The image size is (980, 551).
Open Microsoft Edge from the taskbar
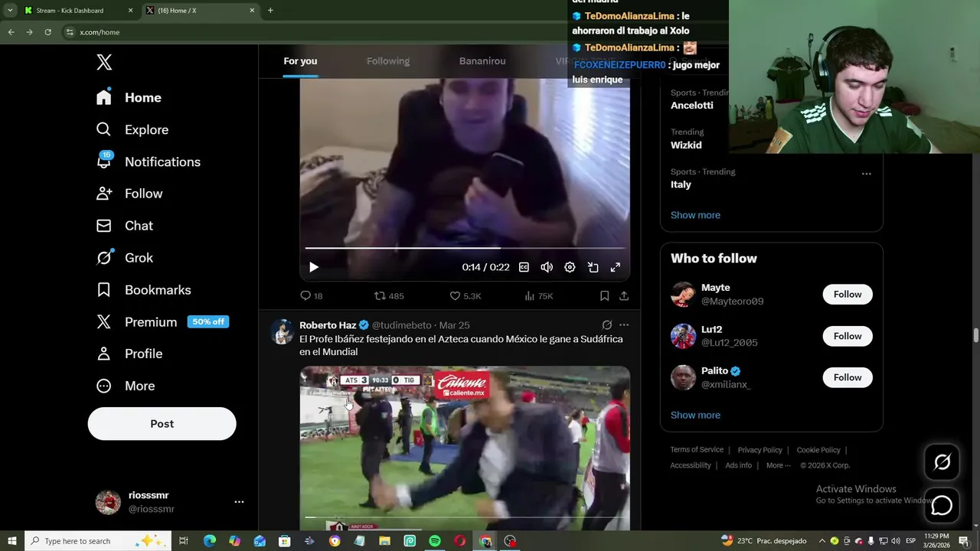[209, 541]
